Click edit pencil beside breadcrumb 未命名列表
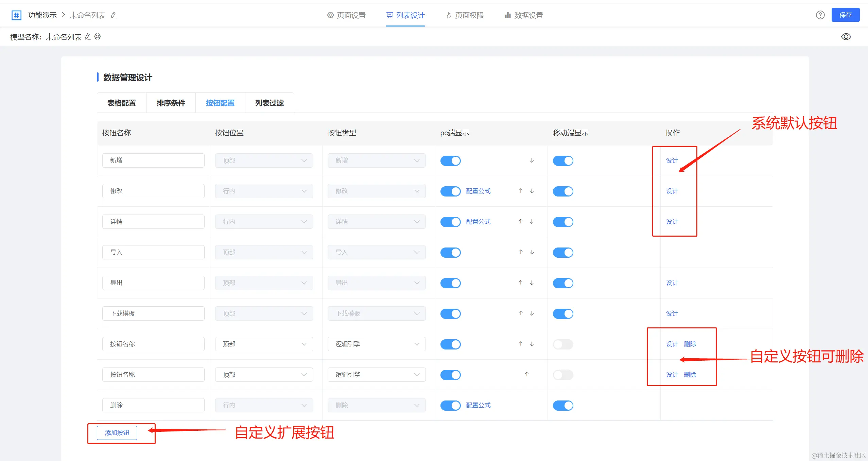The width and height of the screenshot is (868, 461). 114,15
